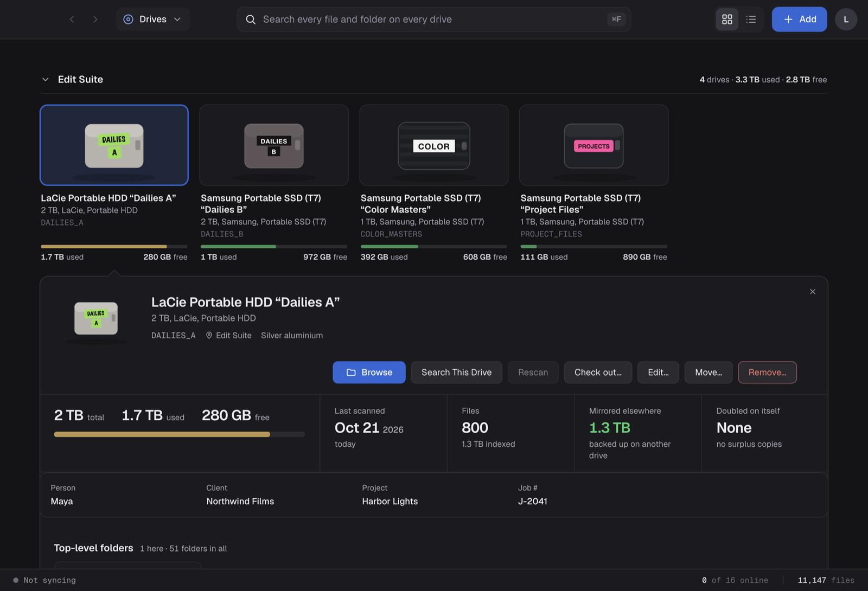Click the "Not syncing" status indicator
Viewport: 868px width, 591px height.
coord(44,580)
